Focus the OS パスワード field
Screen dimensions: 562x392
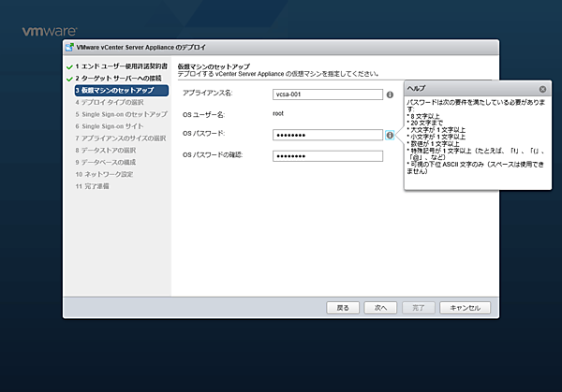tap(329, 135)
